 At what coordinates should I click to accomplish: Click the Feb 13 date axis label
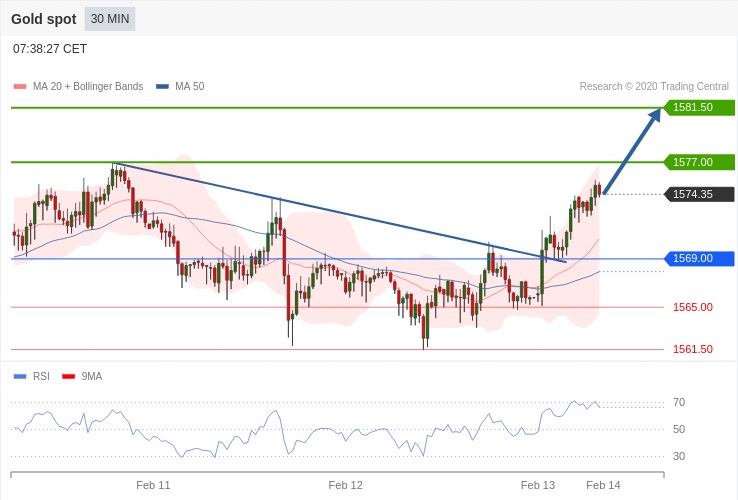point(537,485)
